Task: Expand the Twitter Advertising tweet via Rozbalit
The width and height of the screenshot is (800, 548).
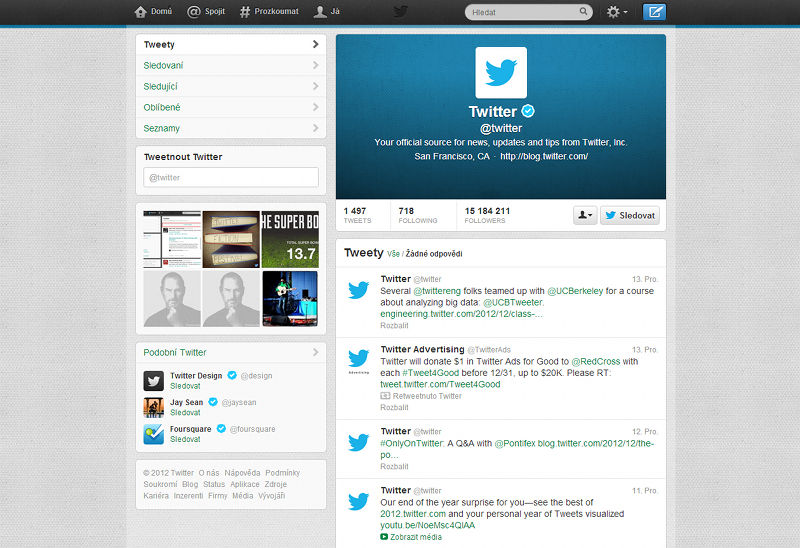Action: point(394,407)
